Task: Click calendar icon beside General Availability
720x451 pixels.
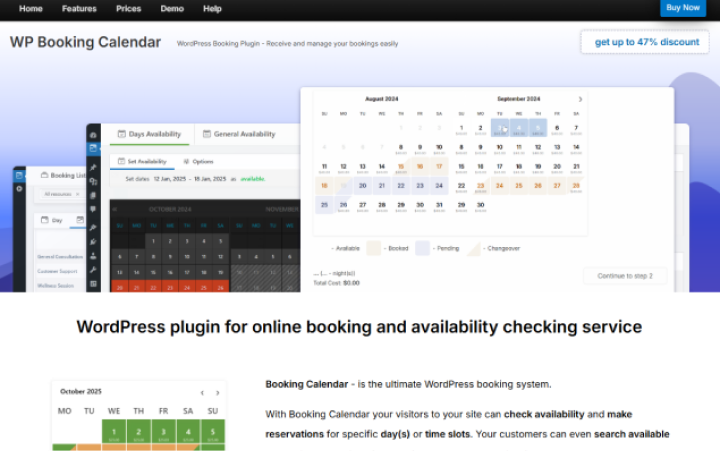Action: 207,134
